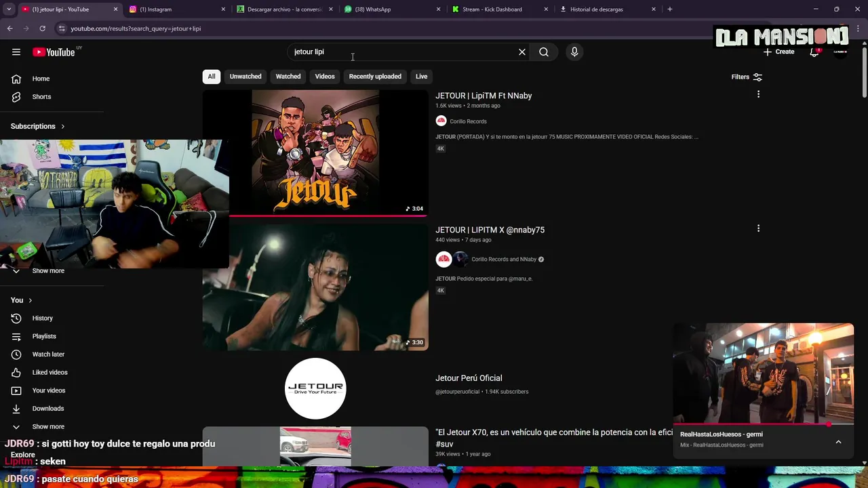Click the Corillo Records channel avatar
868x488 pixels.
(441, 121)
